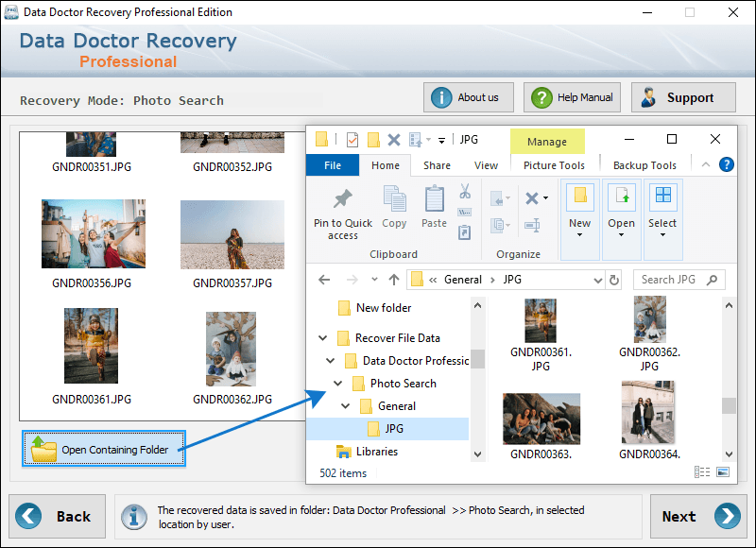Click the Rename quick access toolbar icon

pos(416,140)
